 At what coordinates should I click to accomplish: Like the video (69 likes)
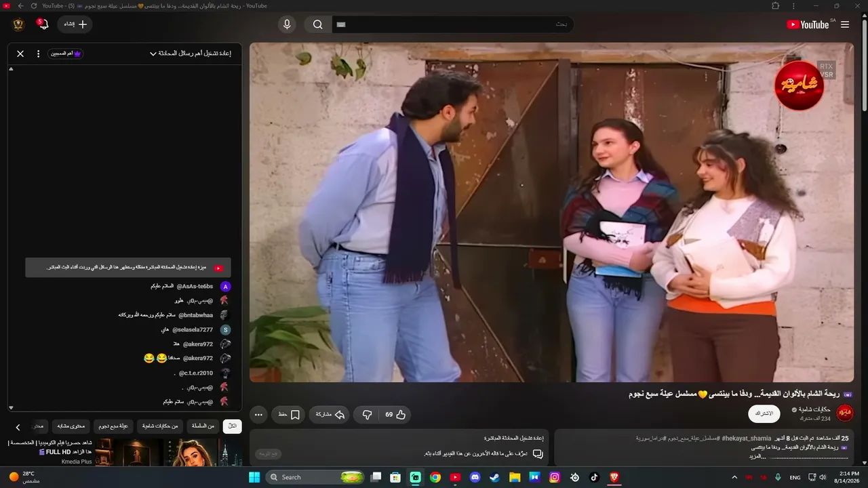click(x=396, y=414)
